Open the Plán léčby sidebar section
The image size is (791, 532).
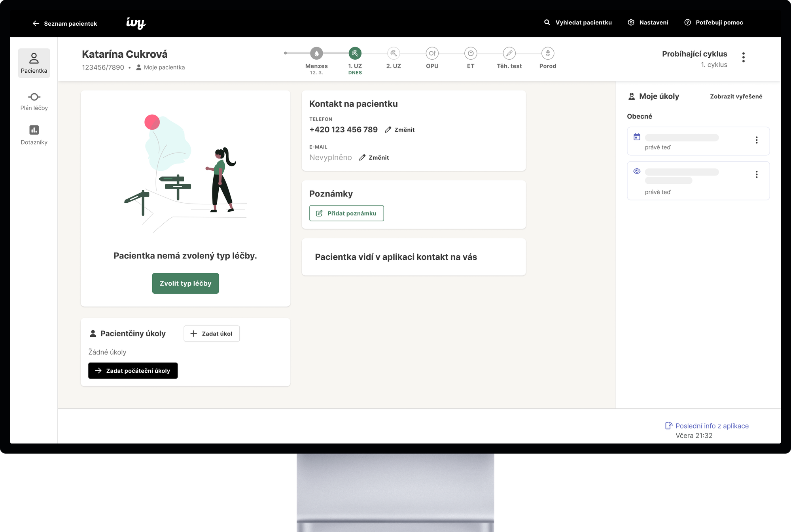[34, 101]
